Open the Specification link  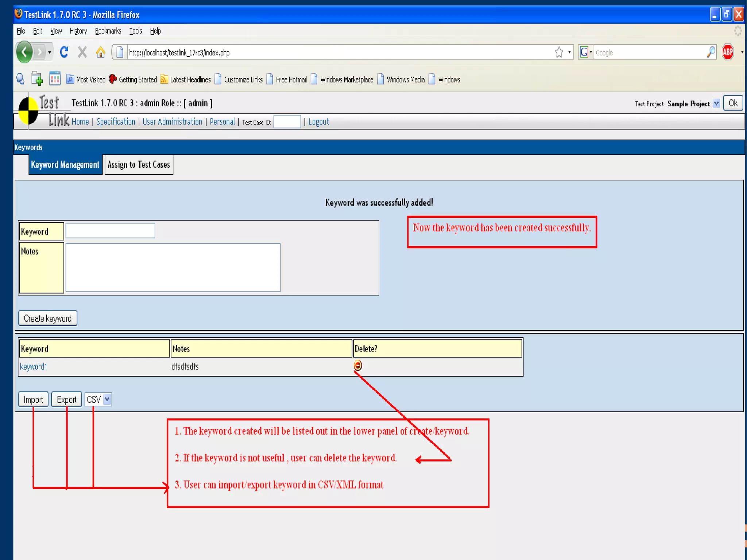click(x=116, y=121)
